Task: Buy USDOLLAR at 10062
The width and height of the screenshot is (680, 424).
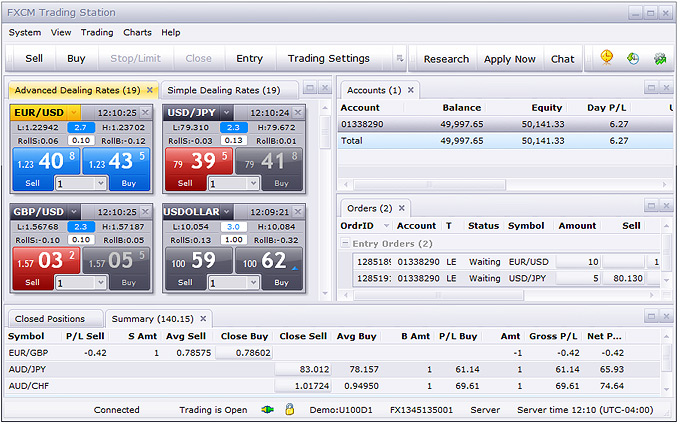Action: (269, 268)
